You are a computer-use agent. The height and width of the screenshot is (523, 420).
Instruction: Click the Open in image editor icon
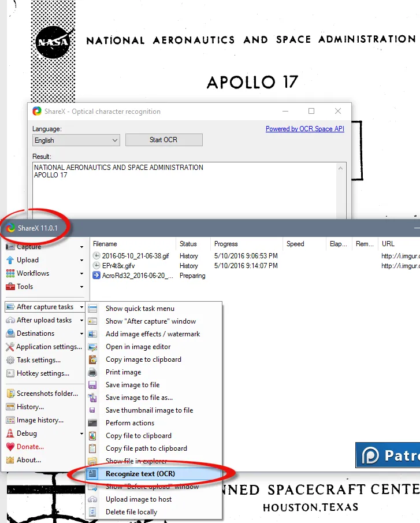(92, 347)
